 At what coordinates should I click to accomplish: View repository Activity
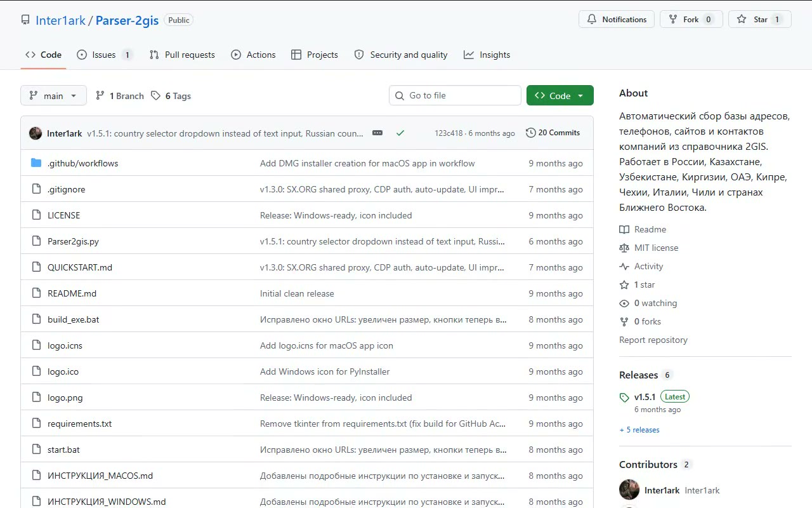[641, 266]
